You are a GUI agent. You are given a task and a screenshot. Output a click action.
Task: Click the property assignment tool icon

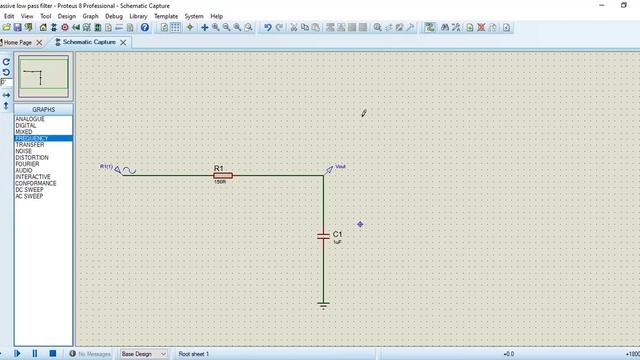pyautogui.click(x=456, y=27)
